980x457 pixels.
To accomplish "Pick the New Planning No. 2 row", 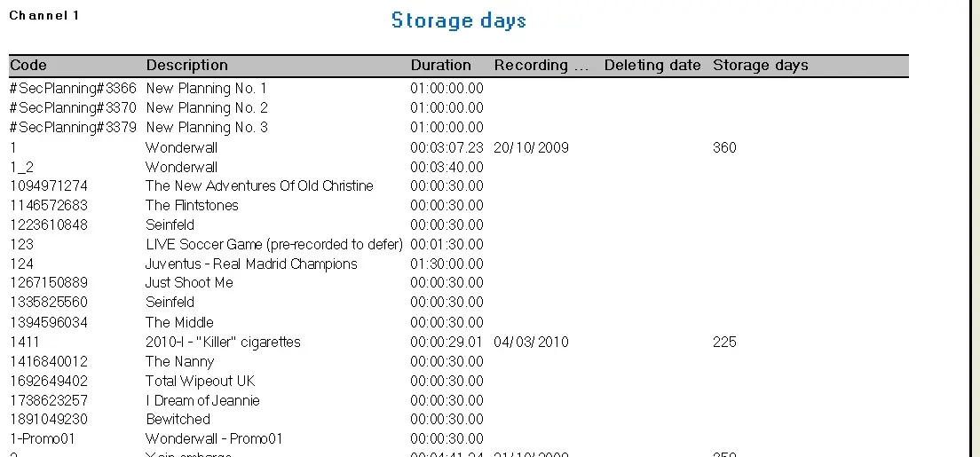I will 207,108.
